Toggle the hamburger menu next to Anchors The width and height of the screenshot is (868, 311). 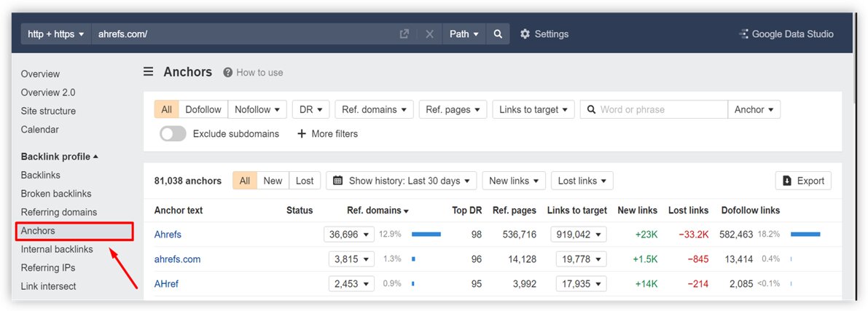click(149, 72)
